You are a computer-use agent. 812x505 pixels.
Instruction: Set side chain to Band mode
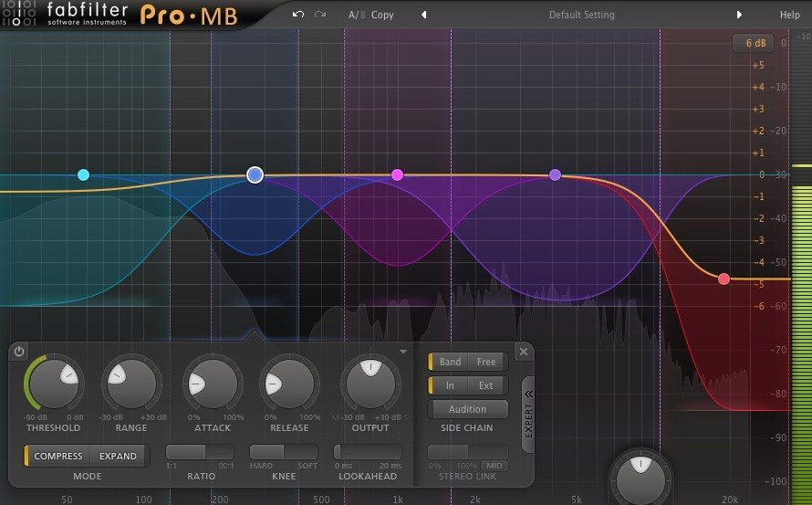[x=449, y=362]
